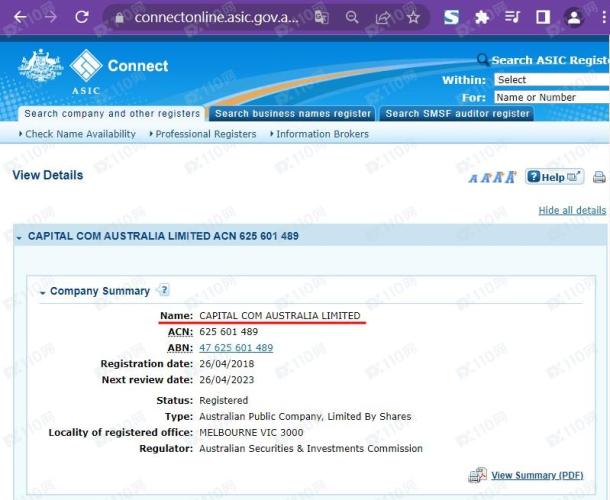Collapse the CAPITAL COM AUSTRALIA LIMITED section
The height and width of the screenshot is (500, 610).
click(x=19, y=237)
